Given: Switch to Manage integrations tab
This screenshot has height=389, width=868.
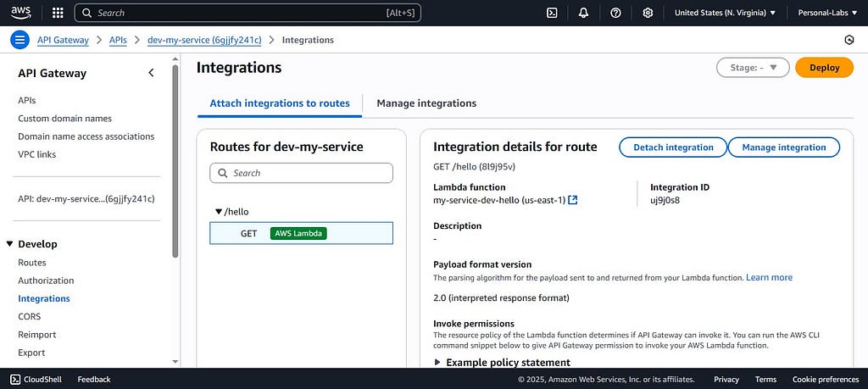Looking at the screenshot, I should click(426, 103).
